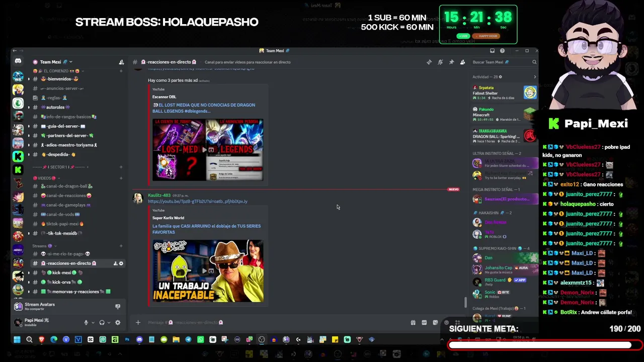The width and height of the screenshot is (644, 362).
Task: Open the Threads icon in channel header
Action: (x=429, y=62)
